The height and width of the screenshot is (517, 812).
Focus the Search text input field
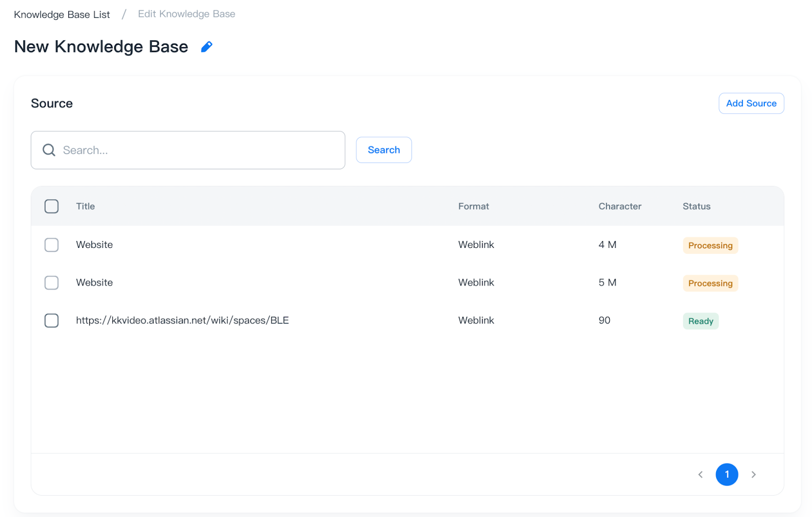198,150
